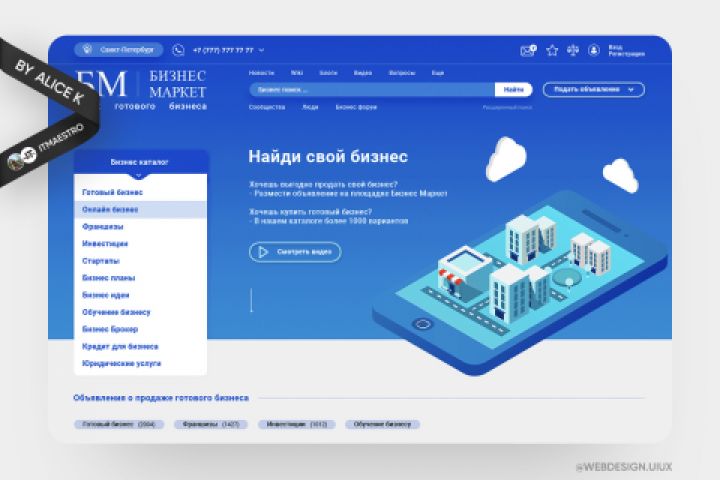The image size is (720, 480).
Task: Select Инвестиции in the catalog
Action: (x=141, y=243)
